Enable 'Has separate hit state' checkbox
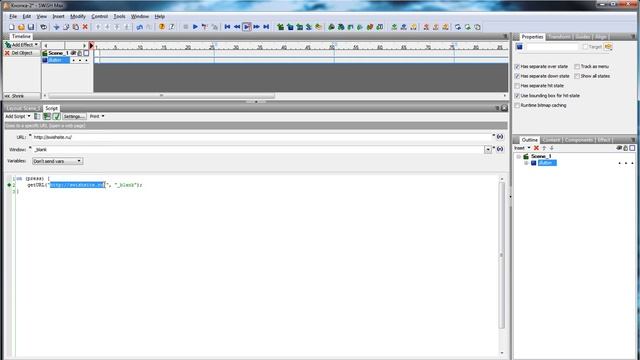 coord(517,86)
